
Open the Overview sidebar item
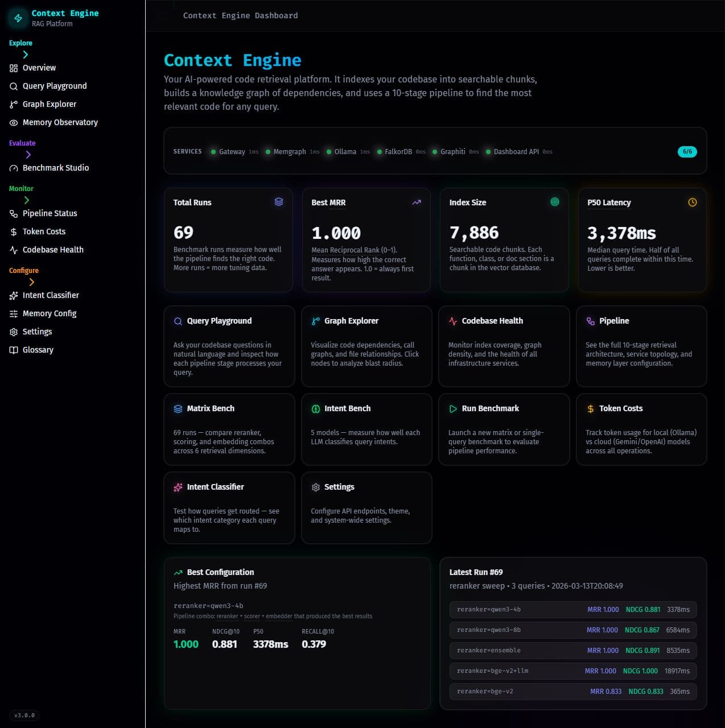click(72, 68)
